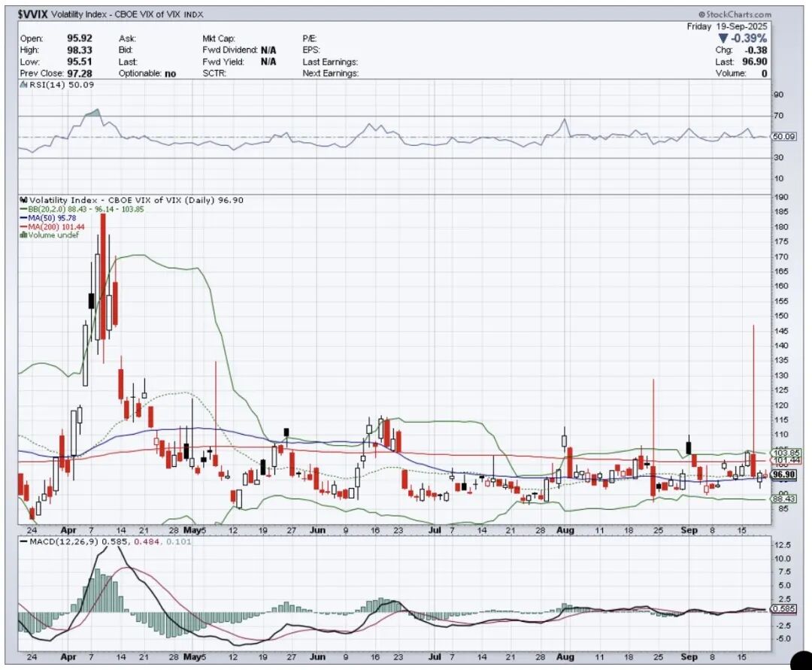Click the 'Ask:' label
Viewport: 812px width, 670px height.
pyautogui.click(x=127, y=38)
